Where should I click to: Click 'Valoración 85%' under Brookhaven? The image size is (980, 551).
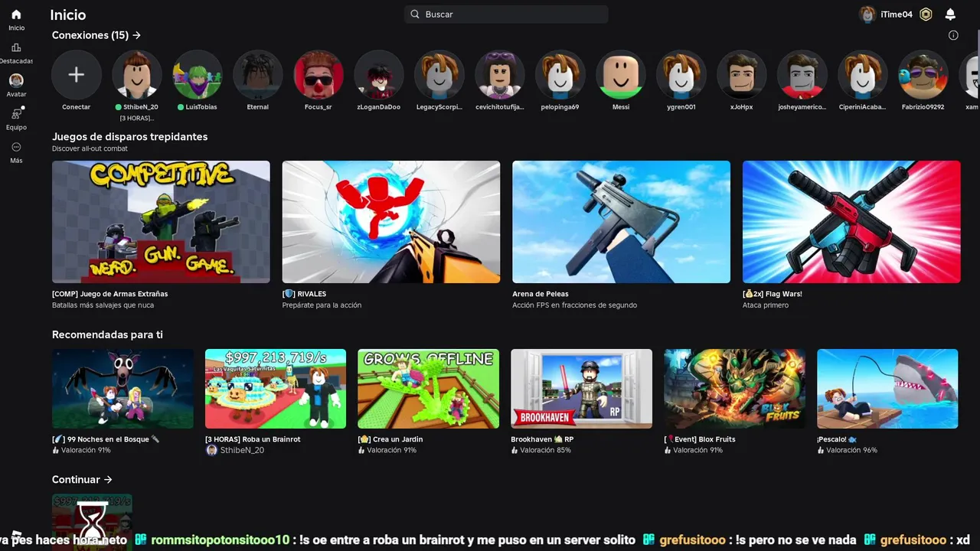point(545,450)
